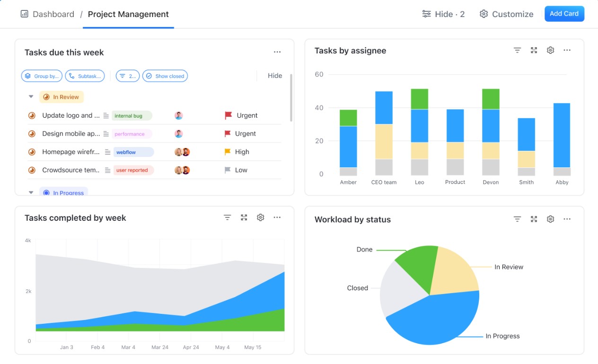Toggle the Show closed filter

point(165,76)
